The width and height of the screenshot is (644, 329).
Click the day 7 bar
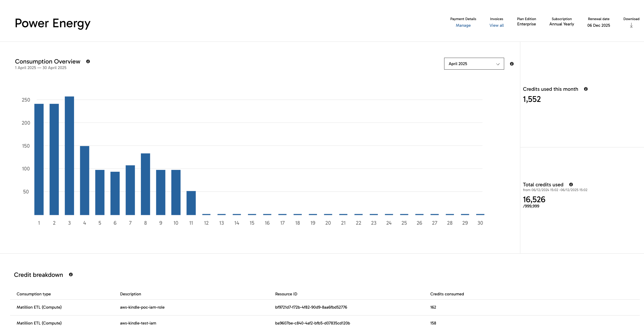pos(130,190)
